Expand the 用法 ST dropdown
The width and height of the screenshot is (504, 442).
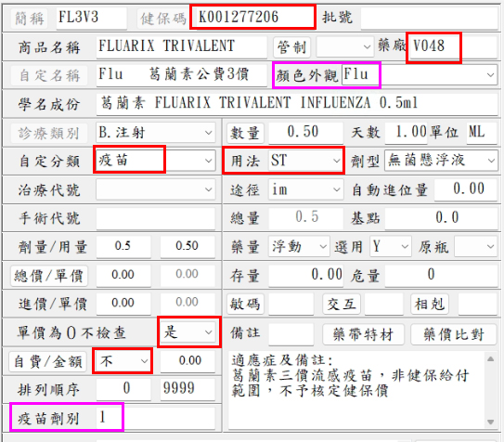[x=336, y=161]
